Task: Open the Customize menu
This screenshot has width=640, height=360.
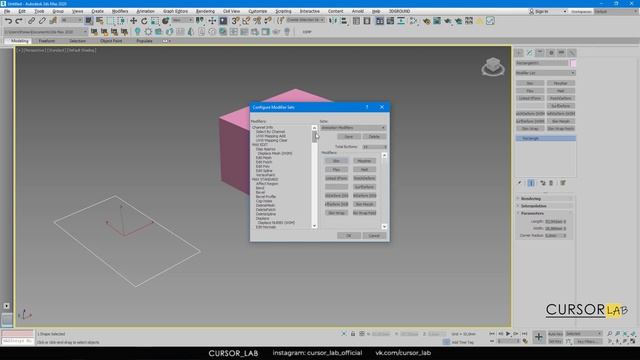Action: click(x=258, y=11)
